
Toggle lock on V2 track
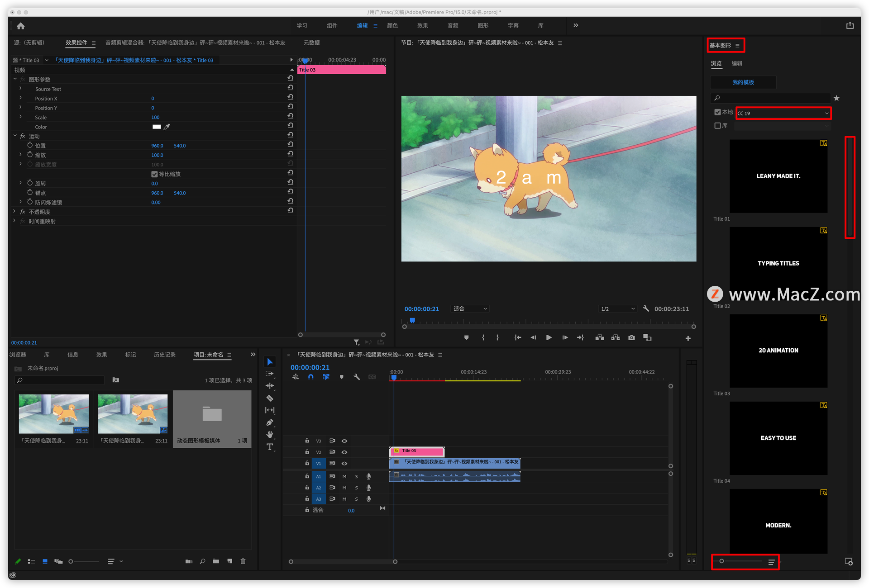coord(307,452)
